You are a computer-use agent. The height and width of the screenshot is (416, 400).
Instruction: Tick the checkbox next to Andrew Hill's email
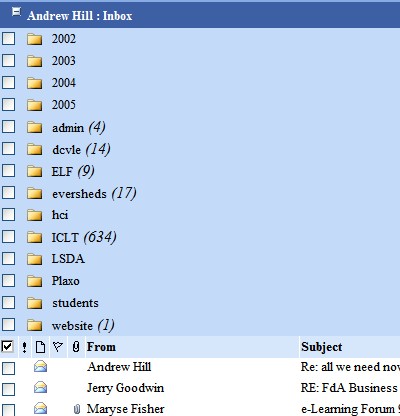click(x=8, y=368)
